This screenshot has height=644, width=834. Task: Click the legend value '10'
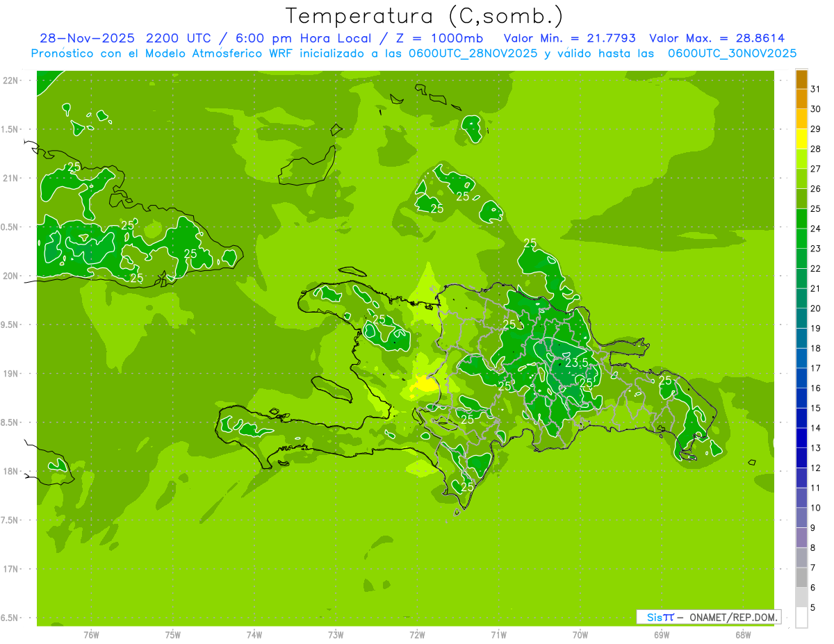point(816,508)
